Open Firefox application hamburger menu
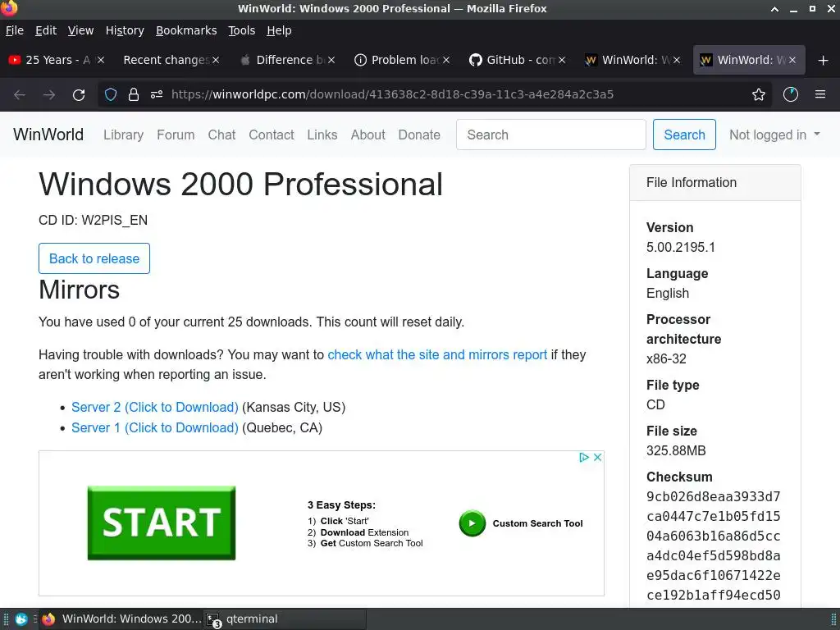The image size is (840, 630). [820, 95]
